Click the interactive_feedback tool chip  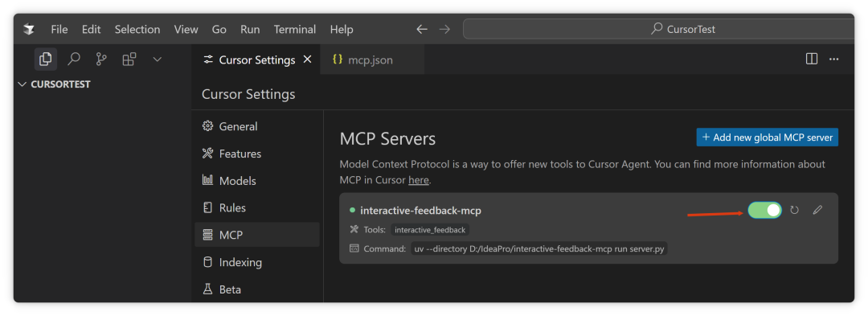point(431,230)
